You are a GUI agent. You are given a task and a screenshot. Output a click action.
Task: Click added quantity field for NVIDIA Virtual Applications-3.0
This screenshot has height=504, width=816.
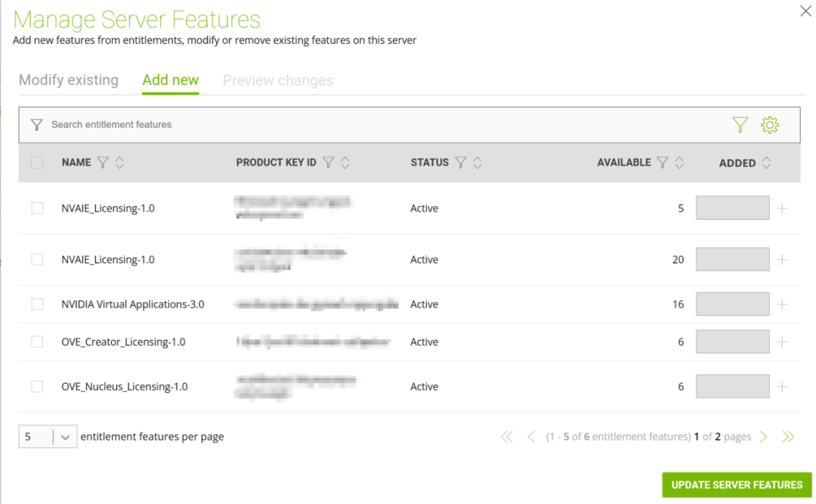(x=733, y=304)
